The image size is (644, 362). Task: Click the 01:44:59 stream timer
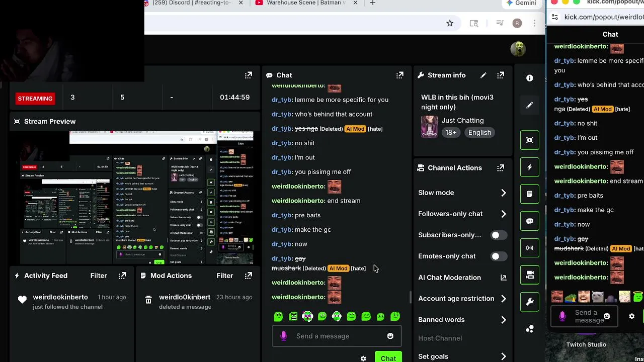(x=234, y=97)
